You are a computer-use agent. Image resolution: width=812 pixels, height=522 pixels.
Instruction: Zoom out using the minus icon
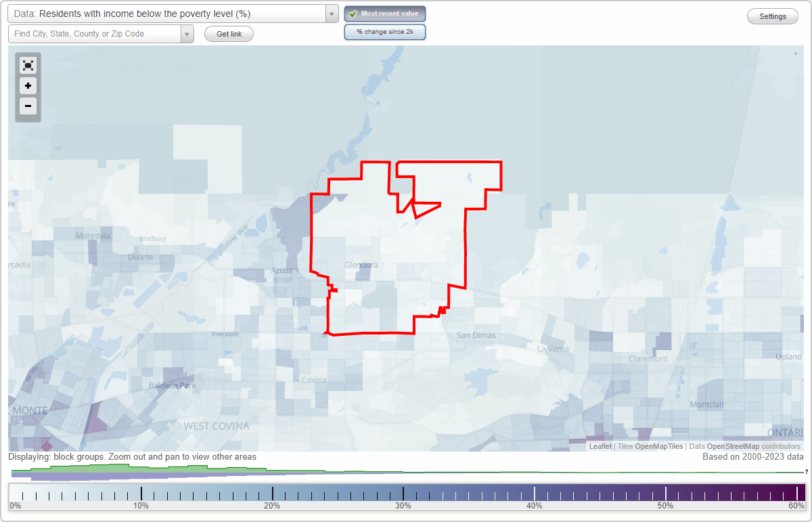28,106
